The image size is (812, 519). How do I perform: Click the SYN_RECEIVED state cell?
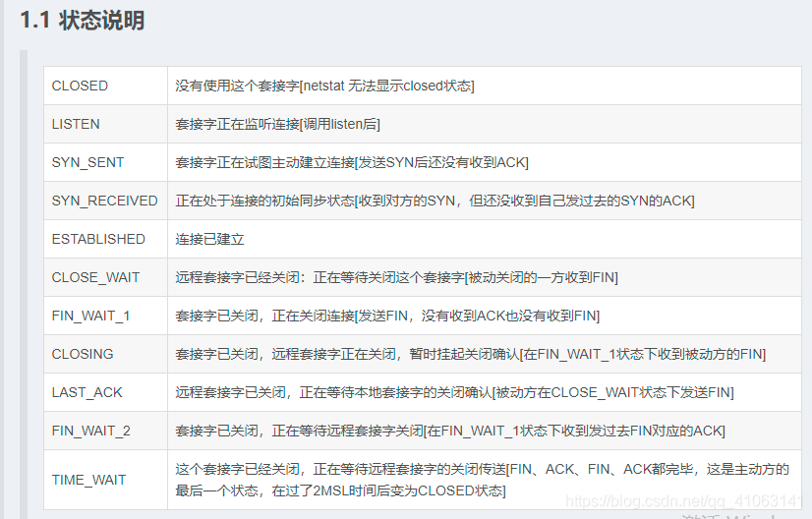pos(105,201)
